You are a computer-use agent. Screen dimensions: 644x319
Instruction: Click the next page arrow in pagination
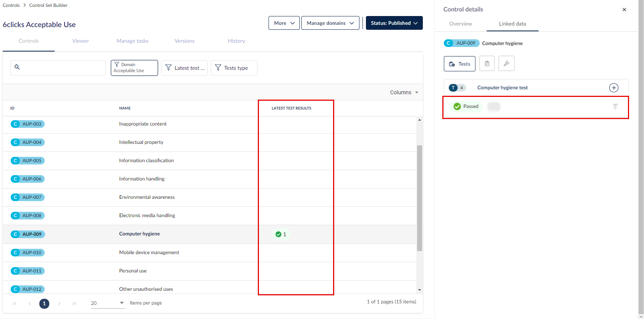(x=59, y=304)
